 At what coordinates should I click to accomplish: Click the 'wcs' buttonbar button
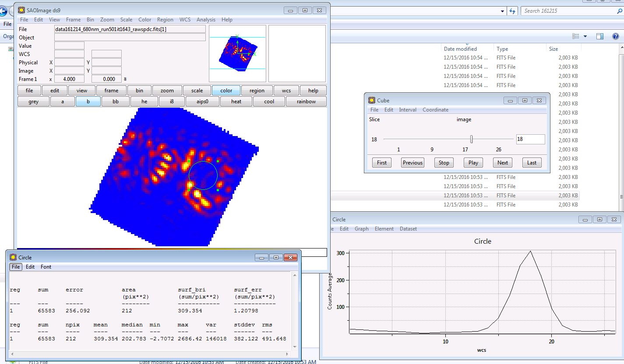point(286,91)
